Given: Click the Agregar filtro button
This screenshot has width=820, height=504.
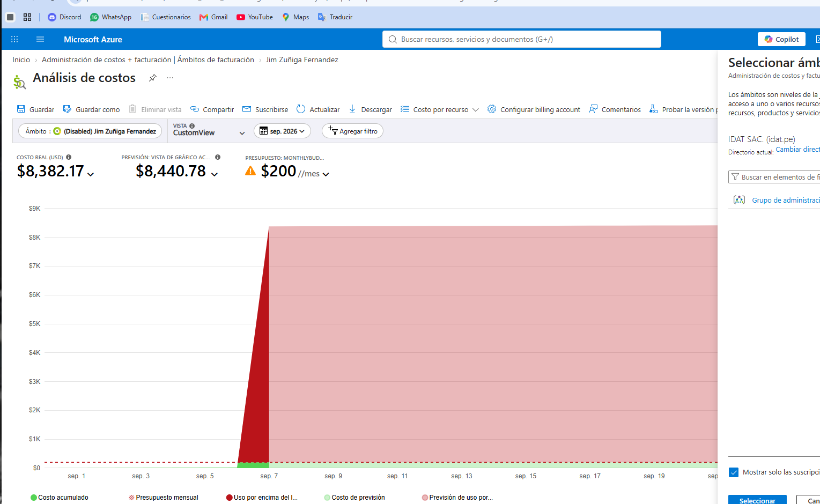Looking at the screenshot, I should tap(352, 131).
